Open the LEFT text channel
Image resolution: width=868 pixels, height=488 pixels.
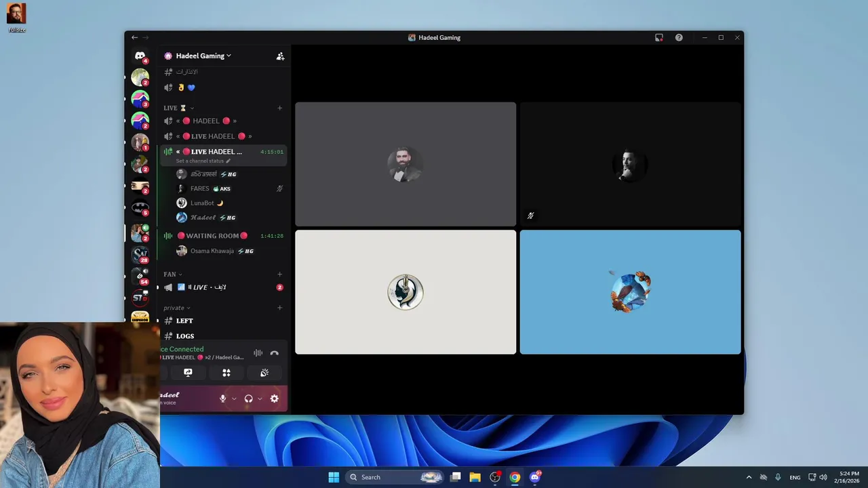[222, 321]
